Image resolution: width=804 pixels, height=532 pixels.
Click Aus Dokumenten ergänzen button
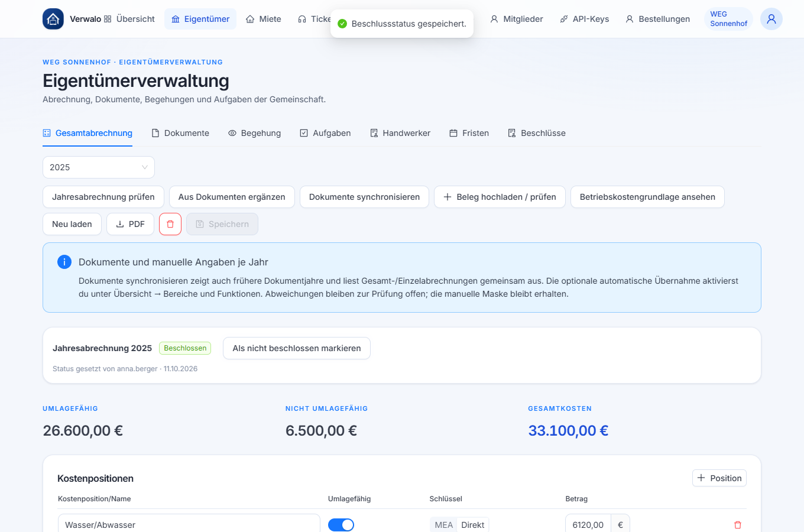click(x=232, y=197)
